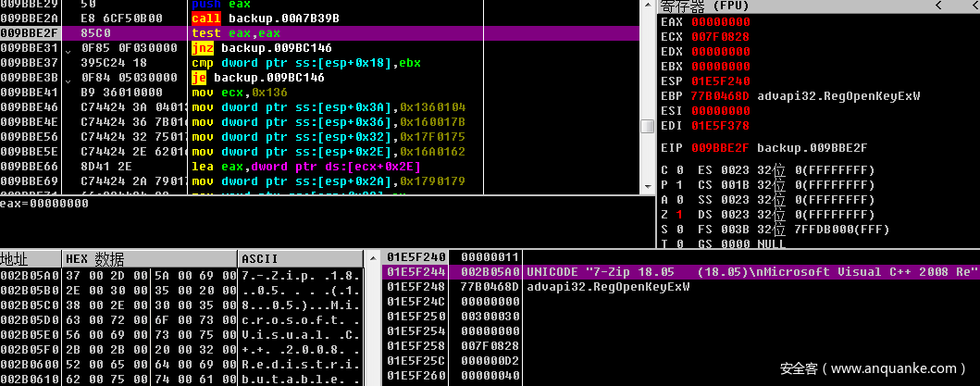Click the ESP register value 01E5F240
Image resolution: width=980 pixels, height=386 pixels.
pyautogui.click(x=721, y=81)
